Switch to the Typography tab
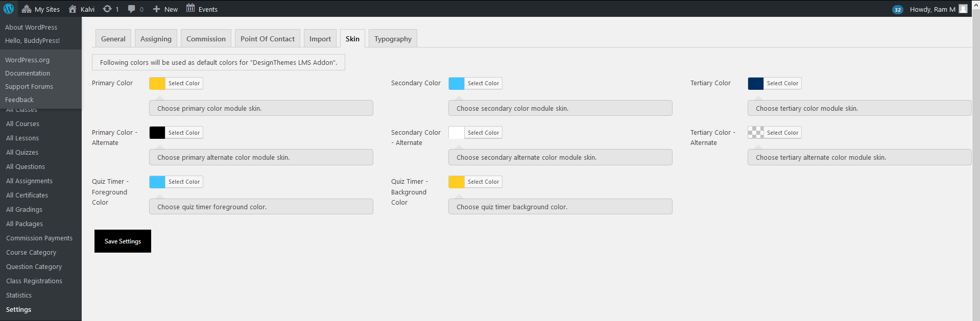The image size is (980, 321). [x=393, y=39]
